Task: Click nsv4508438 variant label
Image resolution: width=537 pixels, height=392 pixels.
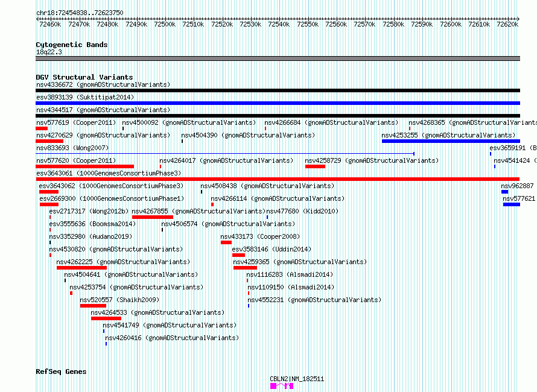Action: coord(267,186)
